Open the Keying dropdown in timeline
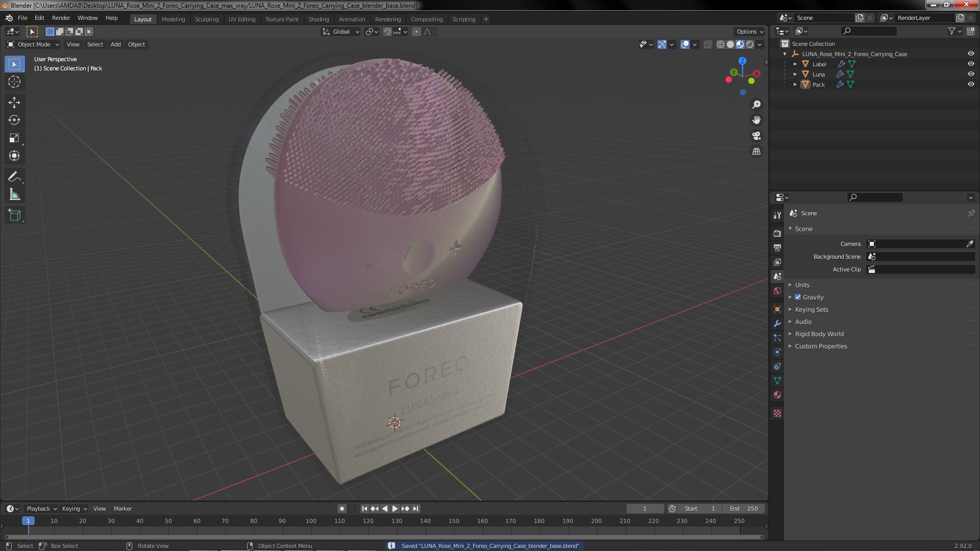980x551 pixels. coord(74,509)
